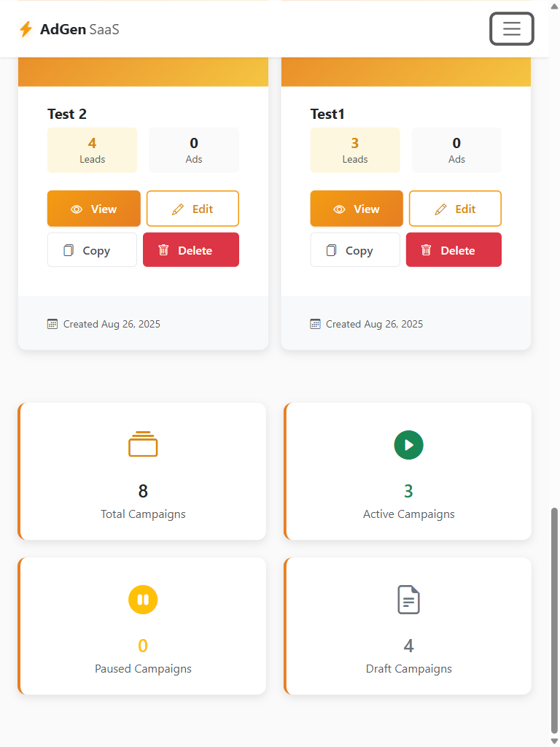View the Test 2 campaign
Screen dimensions: 560x747
(94, 209)
